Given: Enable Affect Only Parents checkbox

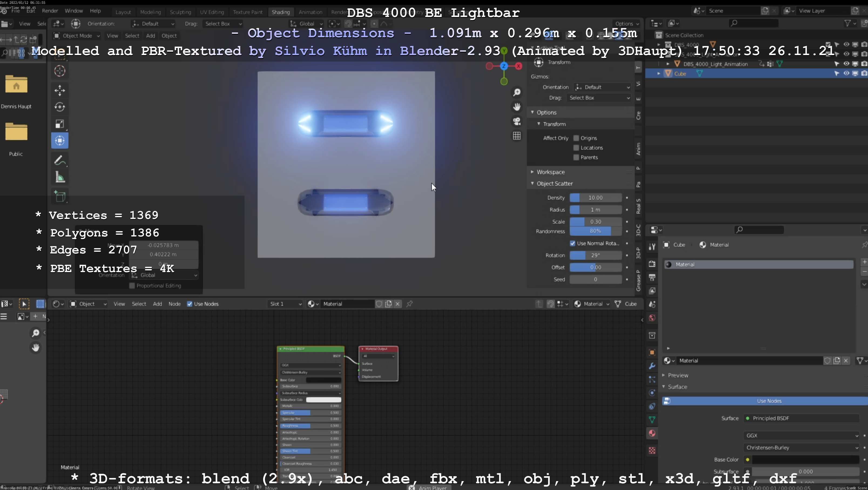Looking at the screenshot, I should click(x=576, y=157).
